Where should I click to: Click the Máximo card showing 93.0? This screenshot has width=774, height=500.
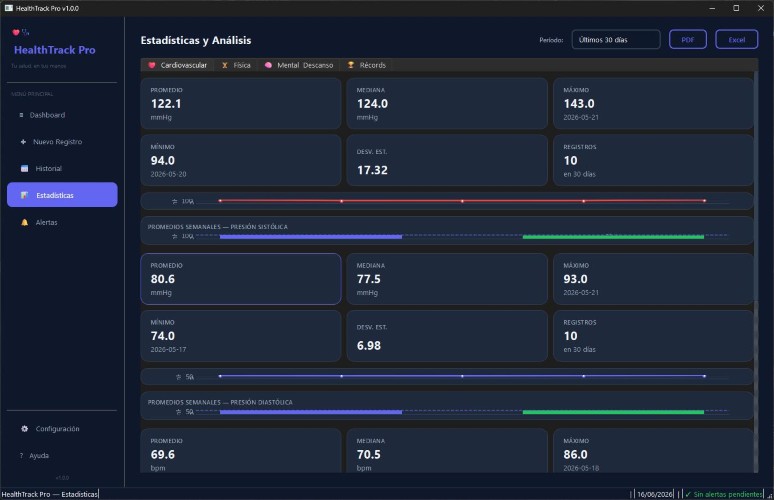tap(653, 279)
